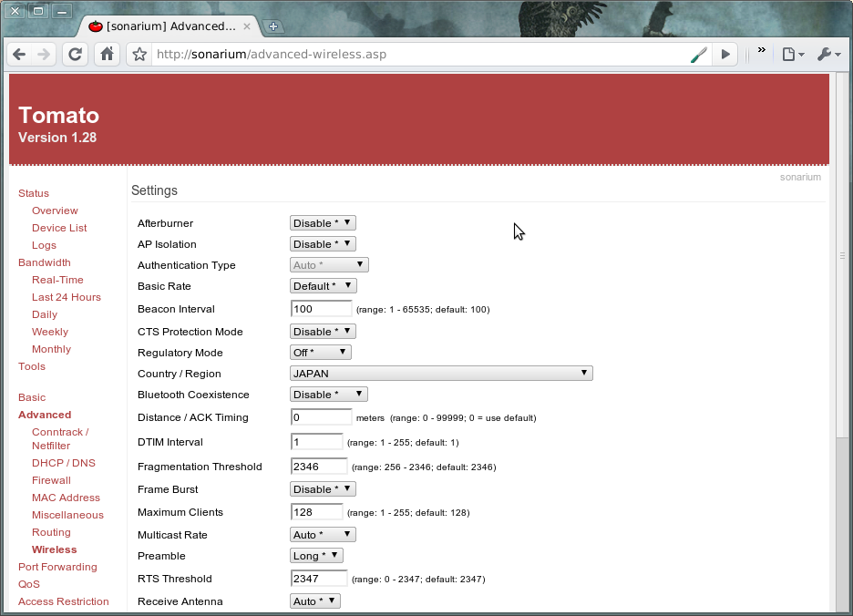Click the Distance / ACK Timing field
The width and height of the screenshot is (853, 616).
tap(321, 417)
